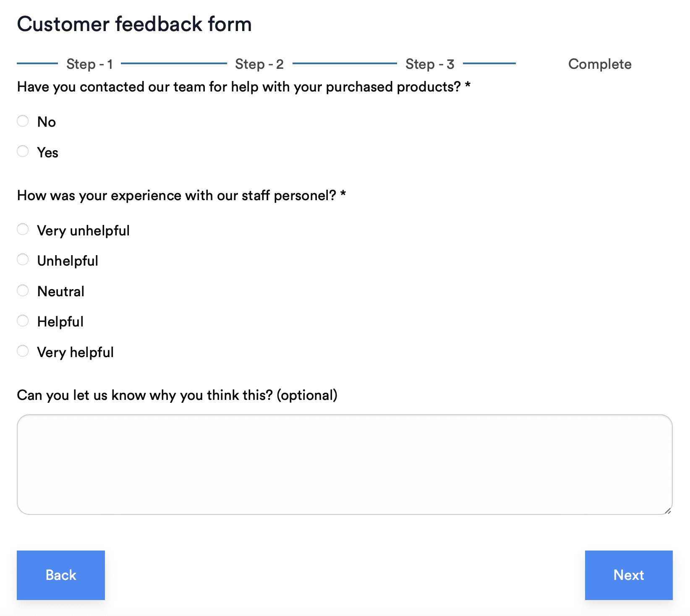Select the "No" radio button

tap(23, 121)
